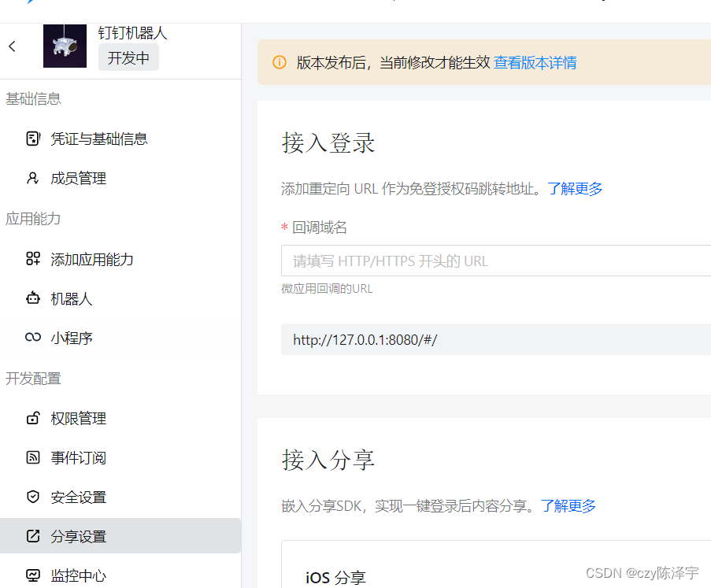The height and width of the screenshot is (588, 711).
Task: Select the http://127.0.0.1:8080/#/ callback entry
Action: 496,339
